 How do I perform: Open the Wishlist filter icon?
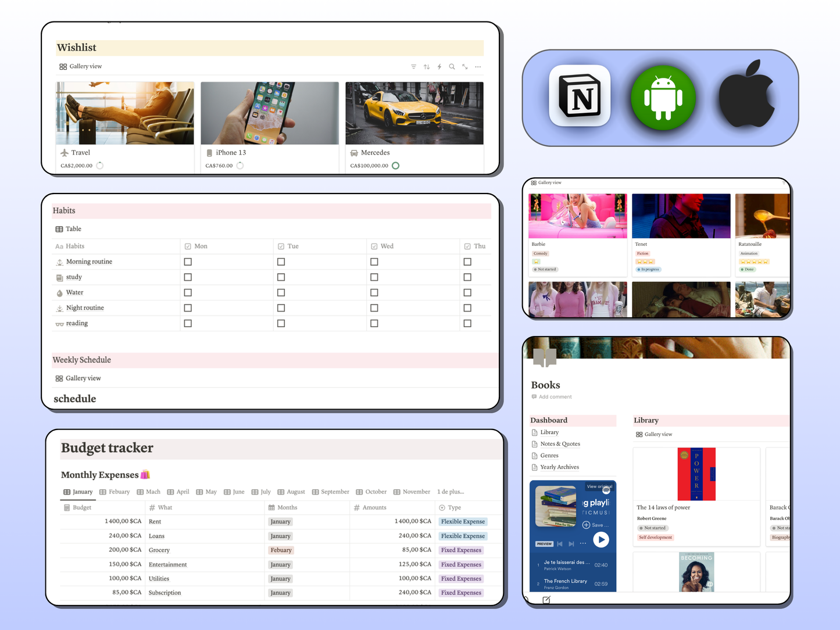coord(413,67)
